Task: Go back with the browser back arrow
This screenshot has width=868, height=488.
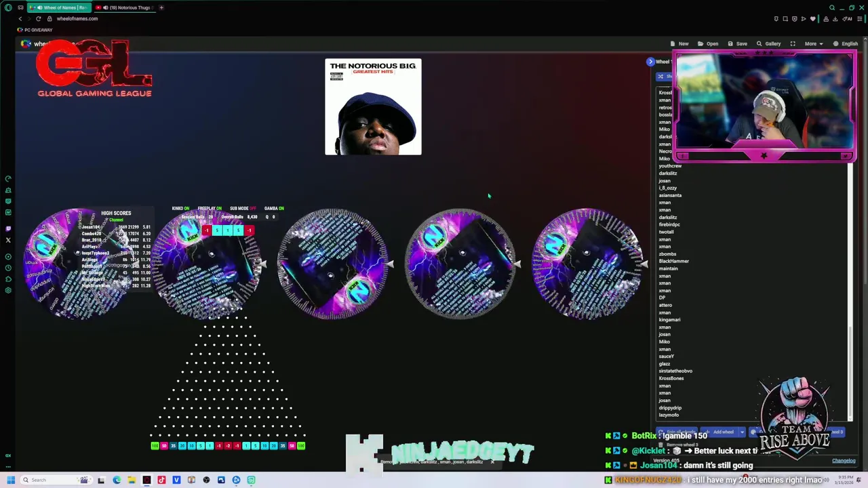Action: tap(20, 19)
